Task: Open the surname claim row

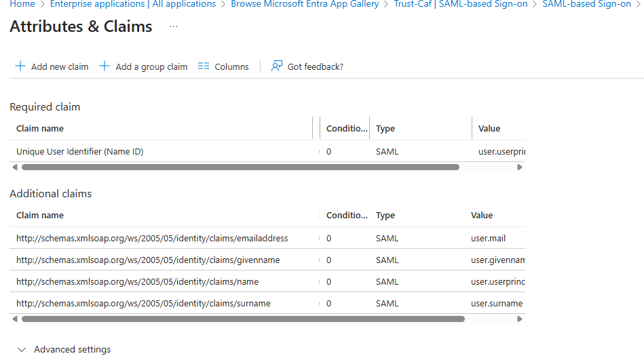Action: tap(267, 303)
